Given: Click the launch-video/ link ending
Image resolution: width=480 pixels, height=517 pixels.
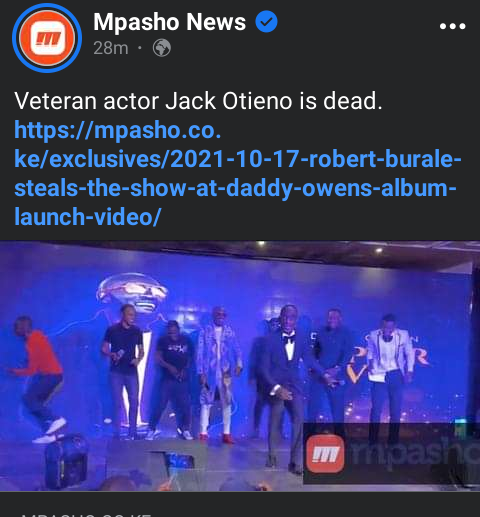Looking at the screenshot, I should pyautogui.click(x=87, y=217).
